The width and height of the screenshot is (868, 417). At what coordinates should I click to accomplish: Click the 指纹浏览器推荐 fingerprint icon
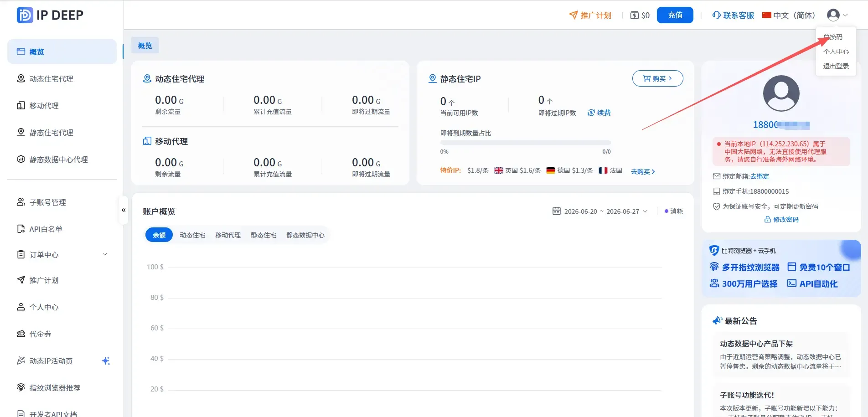tap(21, 387)
